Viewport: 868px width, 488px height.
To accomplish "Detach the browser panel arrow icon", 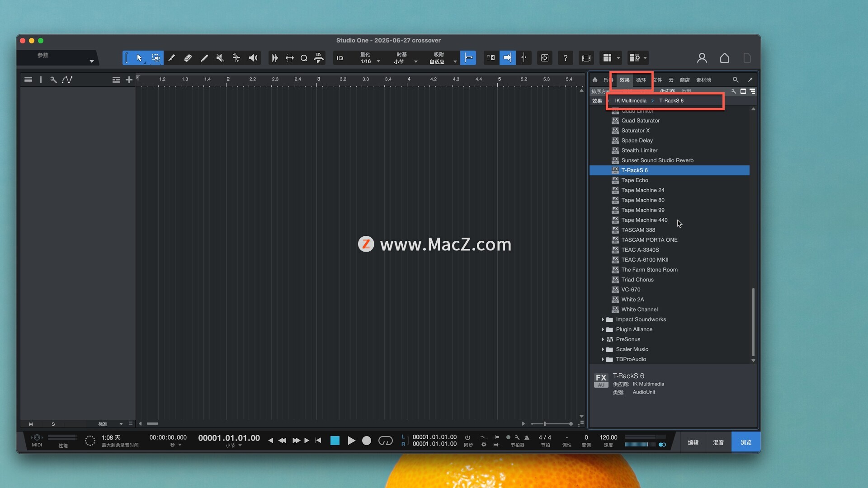I will tap(750, 80).
